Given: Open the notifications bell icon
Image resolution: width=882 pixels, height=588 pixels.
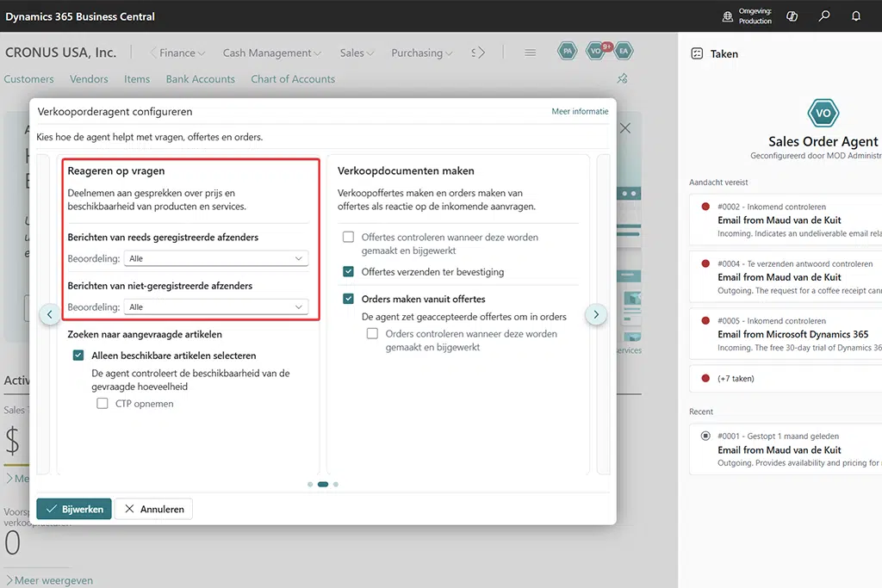Looking at the screenshot, I should tap(856, 16).
